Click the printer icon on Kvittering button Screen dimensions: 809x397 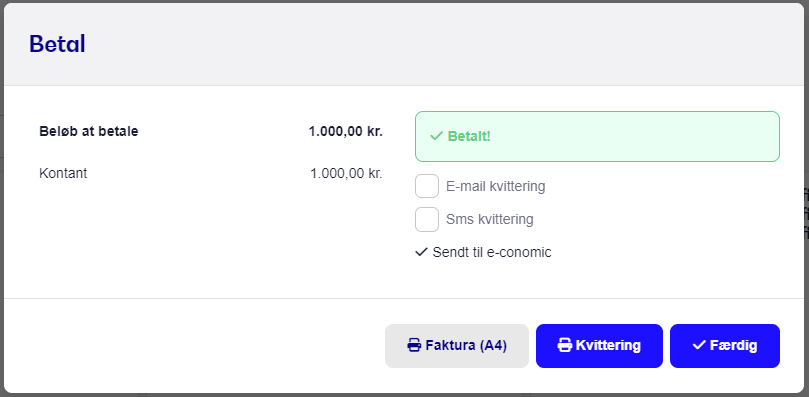point(565,345)
